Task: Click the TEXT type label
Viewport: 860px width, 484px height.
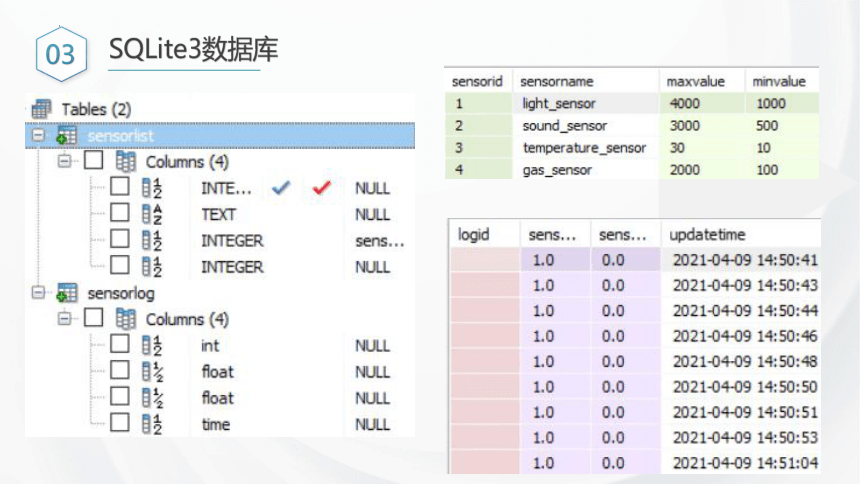Action: (x=218, y=215)
